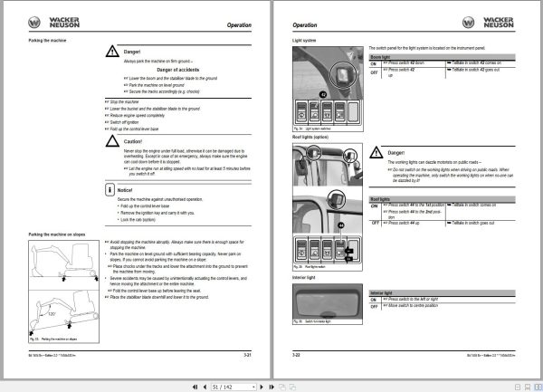Click page number 3-21 in the footer
The image size is (543, 392).
tap(247, 355)
